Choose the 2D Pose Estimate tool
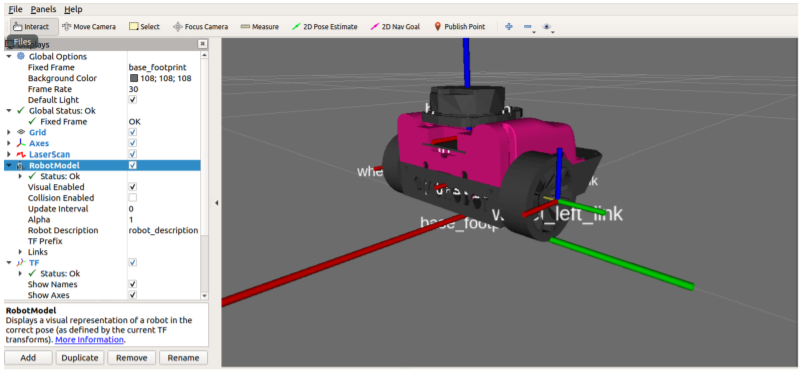Image resolution: width=803 pixels, height=372 pixels. (x=325, y=27)
